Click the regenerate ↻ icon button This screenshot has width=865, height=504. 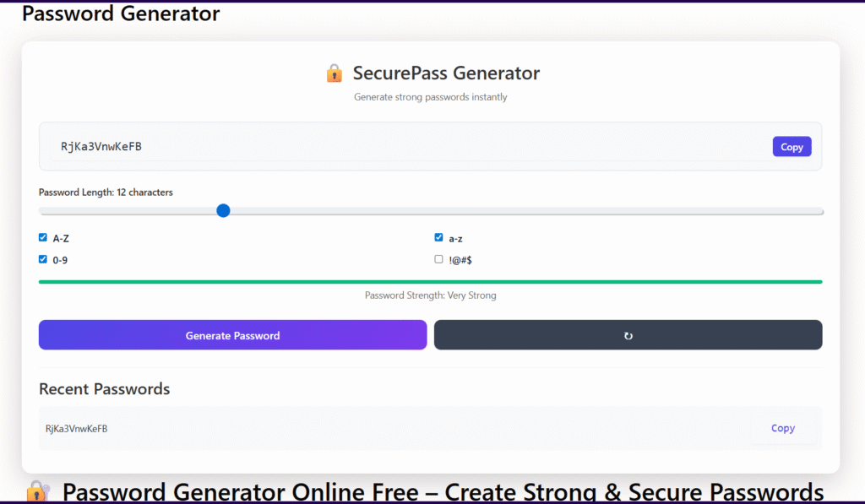point(628,335)
